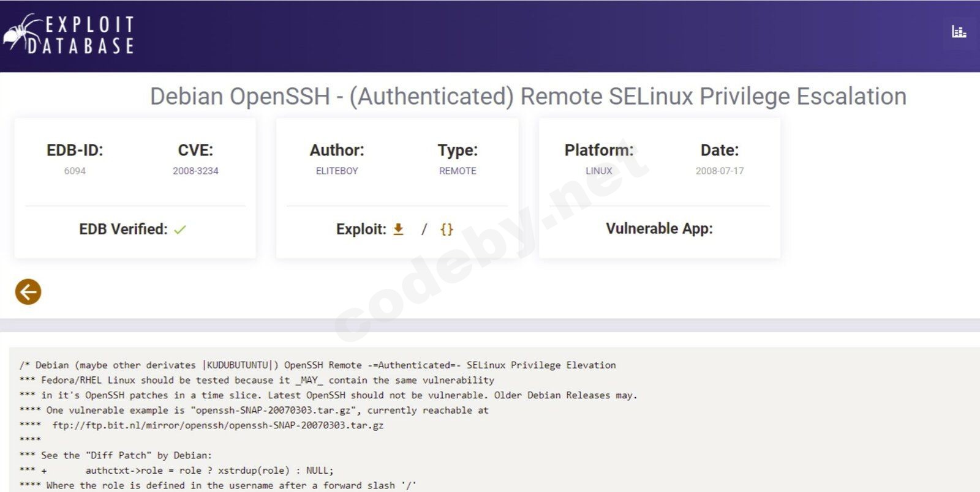Click the Author label
Image resolution: width=980 pixels, height=492 pixels.
click(x=337, y=150)
